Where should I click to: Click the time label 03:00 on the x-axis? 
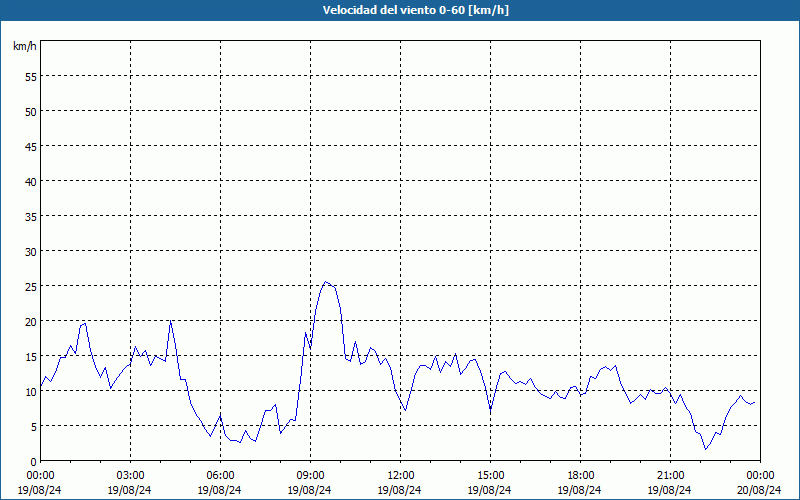click(x=130, y=476)
